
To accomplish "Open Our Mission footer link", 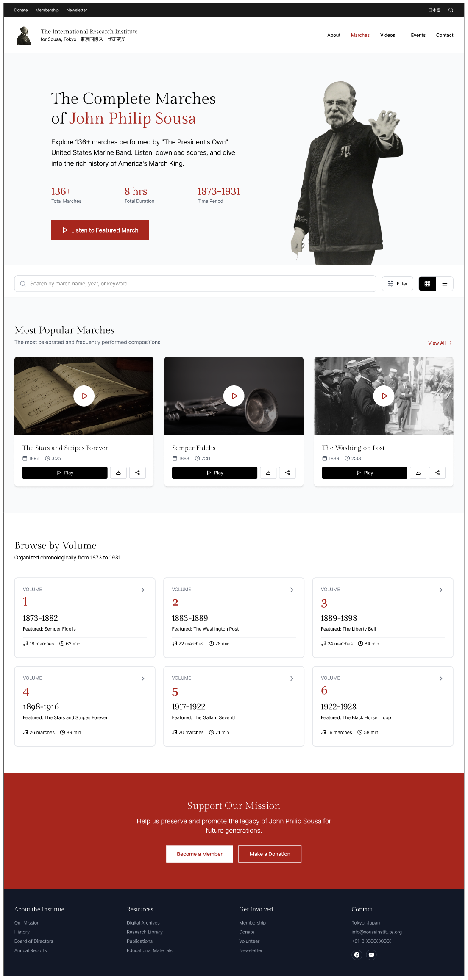I will (27, 923).
